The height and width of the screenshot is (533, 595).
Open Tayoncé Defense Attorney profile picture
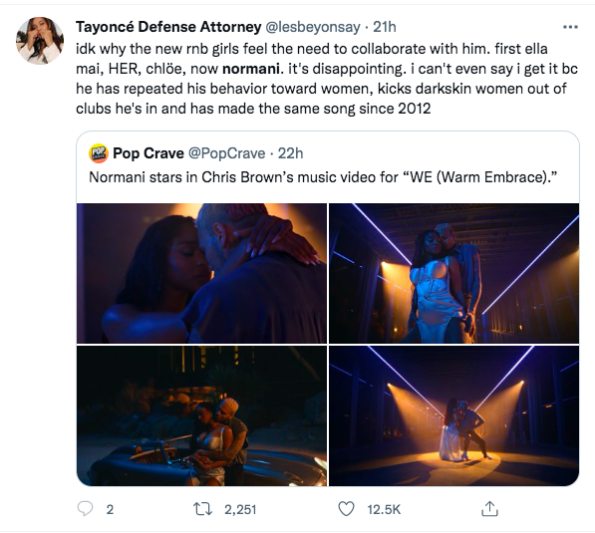(40, 41)
